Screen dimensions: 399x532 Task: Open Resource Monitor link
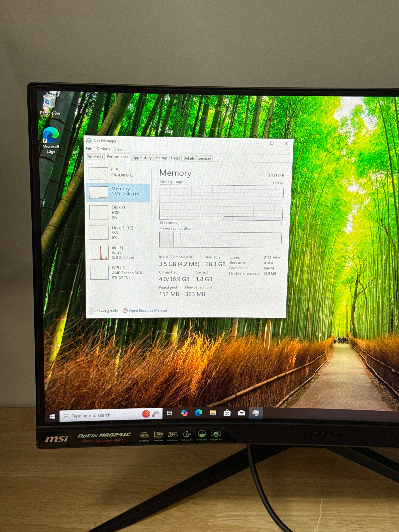tap(148, 310)
